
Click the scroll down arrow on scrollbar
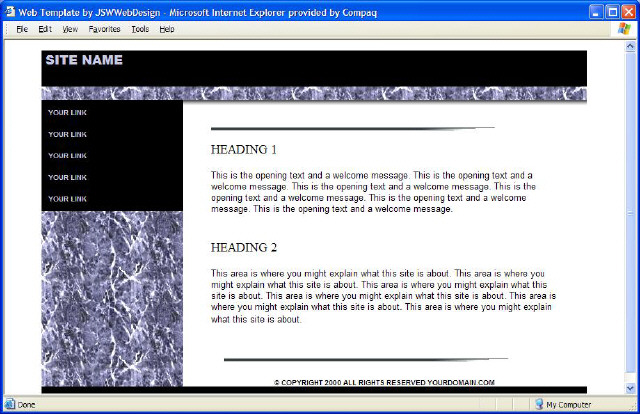[629, 389]
